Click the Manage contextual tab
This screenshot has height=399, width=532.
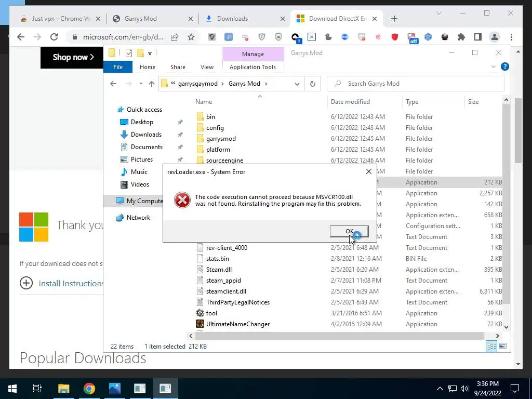pyautogui.click(x=253, y=54)
